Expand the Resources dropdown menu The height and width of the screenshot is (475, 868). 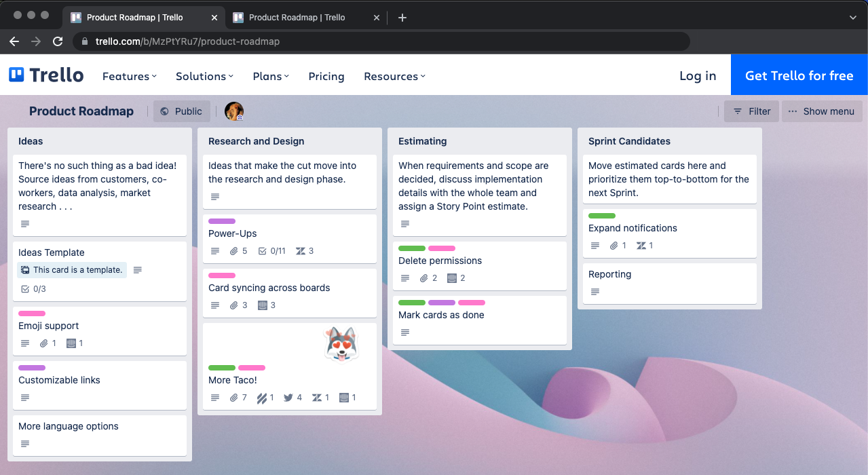(394, 76)
